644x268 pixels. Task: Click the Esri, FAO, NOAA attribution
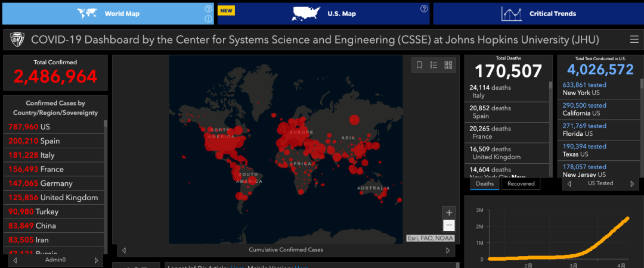point(431,238)
